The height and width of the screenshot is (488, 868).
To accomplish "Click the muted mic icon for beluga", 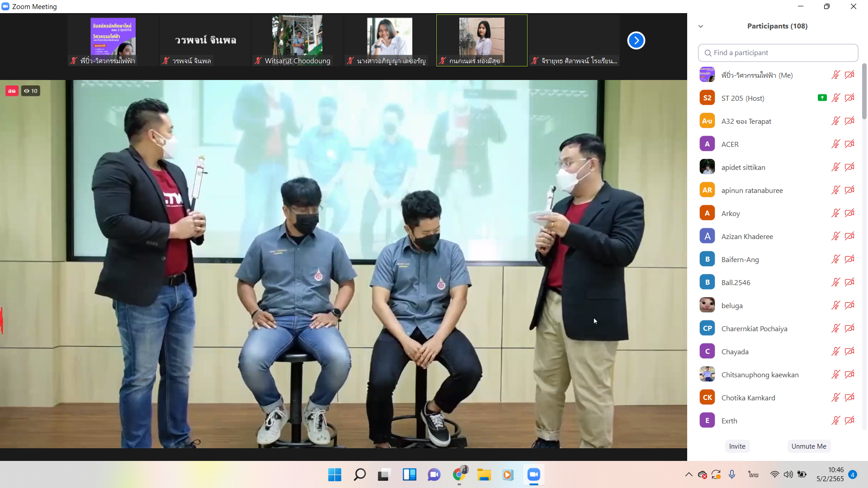I will 835,305.
